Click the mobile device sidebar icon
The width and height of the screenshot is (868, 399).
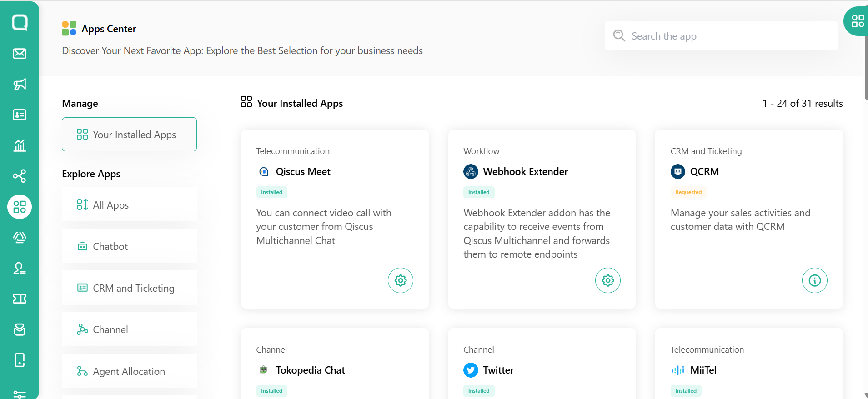coord(20,360)
